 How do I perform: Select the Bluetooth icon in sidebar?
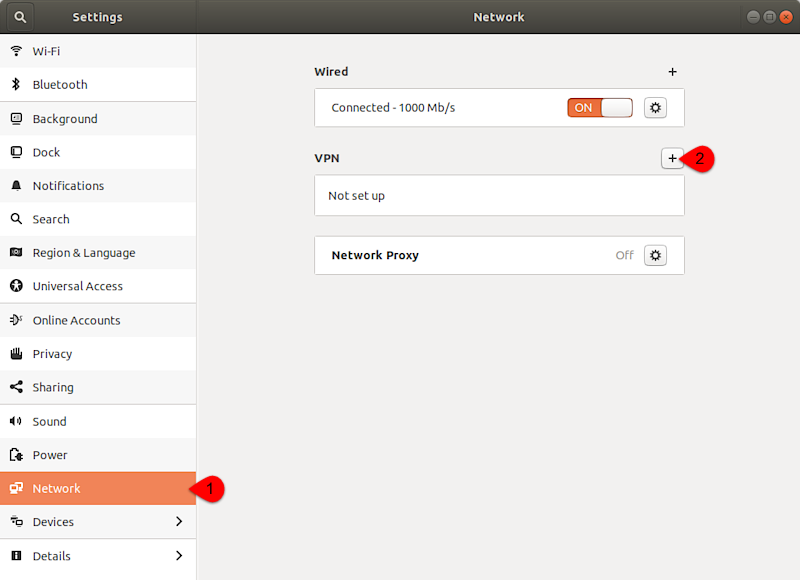[16, 85]
